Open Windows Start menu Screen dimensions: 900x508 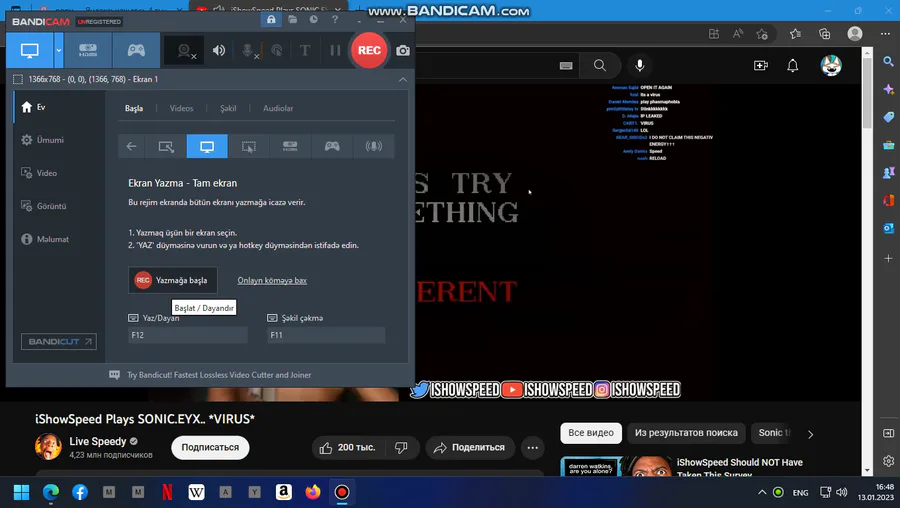21,493
